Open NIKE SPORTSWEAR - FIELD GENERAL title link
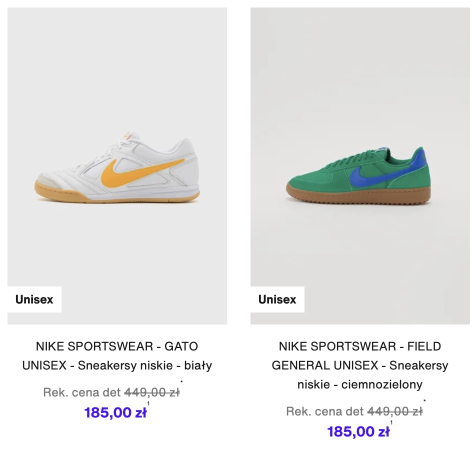The image size is (476, 449). (360, 365)
